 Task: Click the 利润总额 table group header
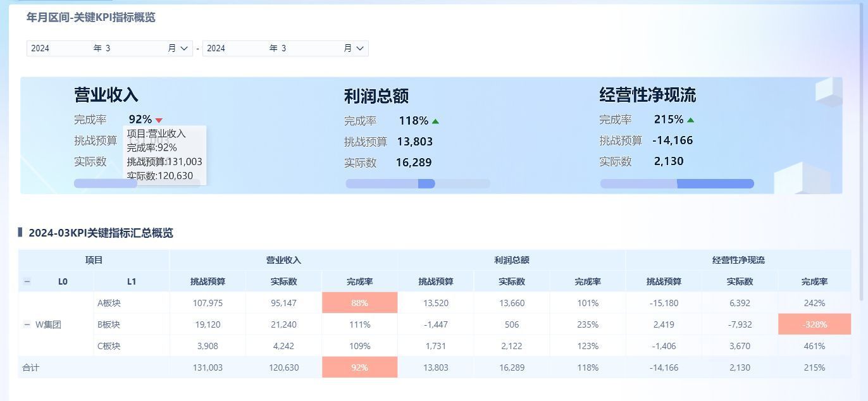click(x=511, y=260)
